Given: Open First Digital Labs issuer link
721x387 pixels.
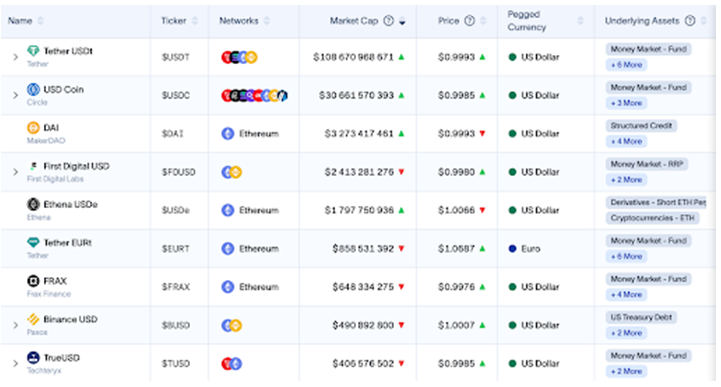Looking at the screenshot, I should pyautogui.click(x=55, y=179).
